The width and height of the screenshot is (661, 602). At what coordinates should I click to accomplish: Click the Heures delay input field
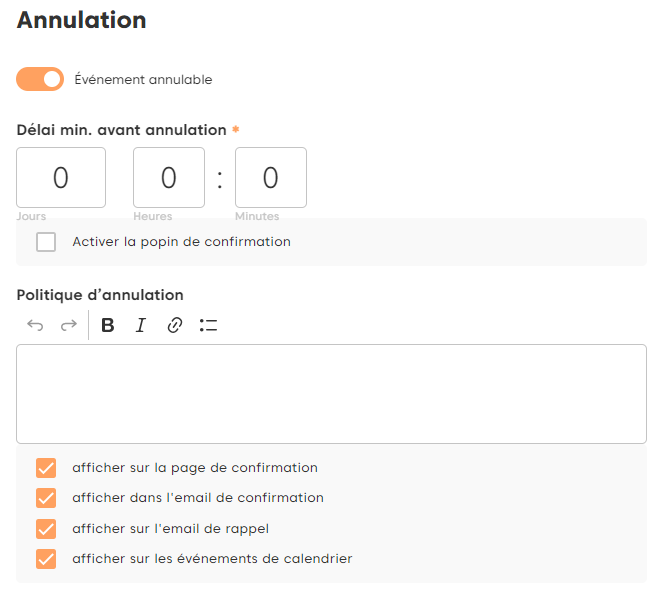click(x=168, y=178)
